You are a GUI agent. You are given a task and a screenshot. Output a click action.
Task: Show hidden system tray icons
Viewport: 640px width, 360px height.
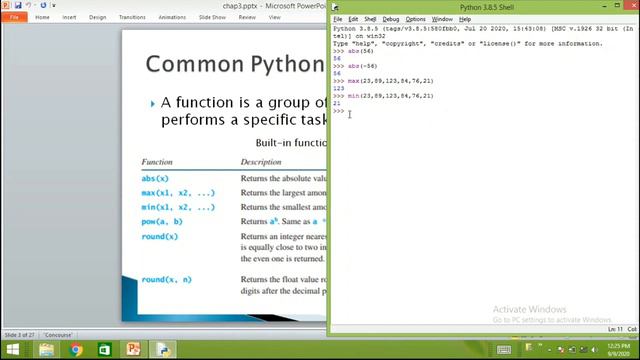[x=549, y=350]
